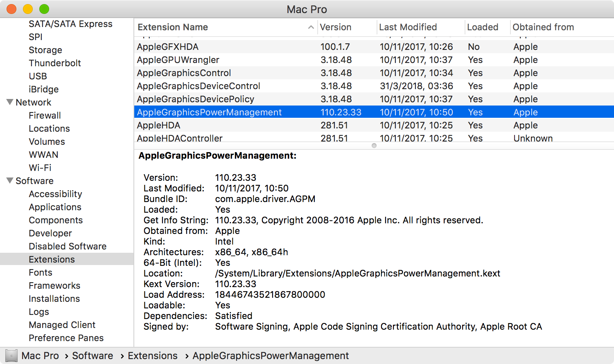Image resolution: width=614 pixels, height=364 pixels.
Task: Click the 31/3/2018, 03:36 modified date cell
Action: tap(416, 86)
